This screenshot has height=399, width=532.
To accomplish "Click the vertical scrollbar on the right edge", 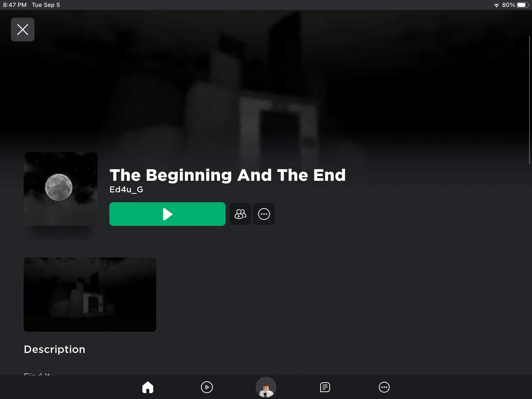I will [530, 100].
